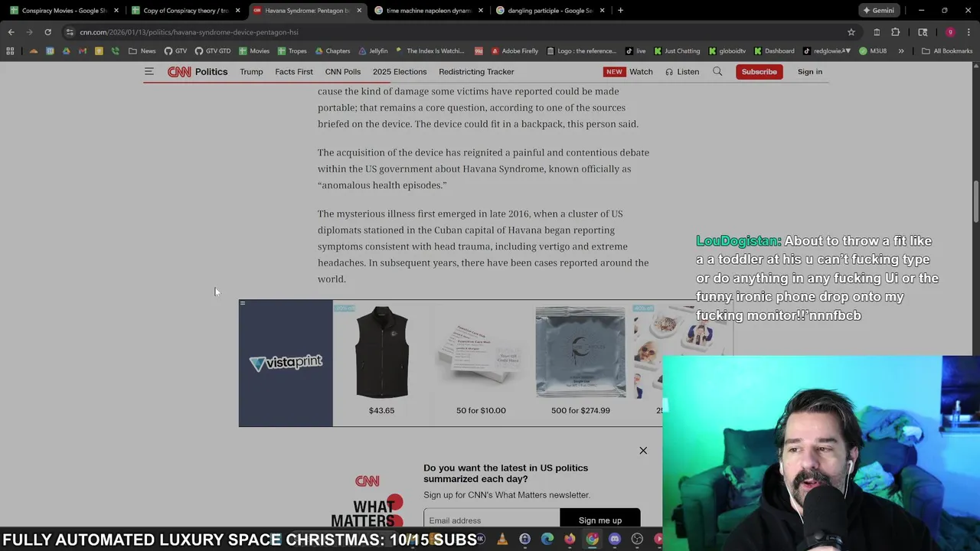Open the Adobe Firefly bookmark
Viewport: 980px width, 551px height.
point(514,51)
